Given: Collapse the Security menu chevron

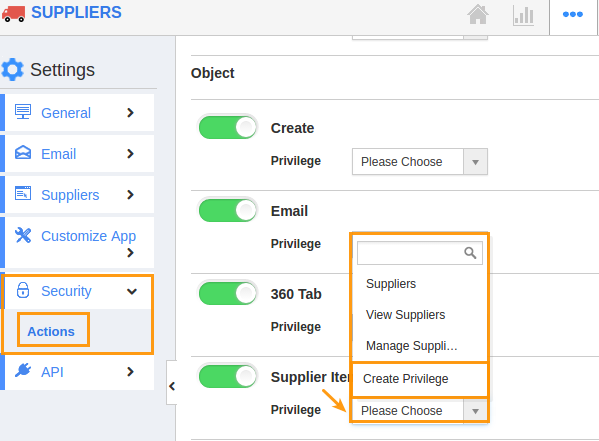Looking at the screenshot, I should click(132, 292).
